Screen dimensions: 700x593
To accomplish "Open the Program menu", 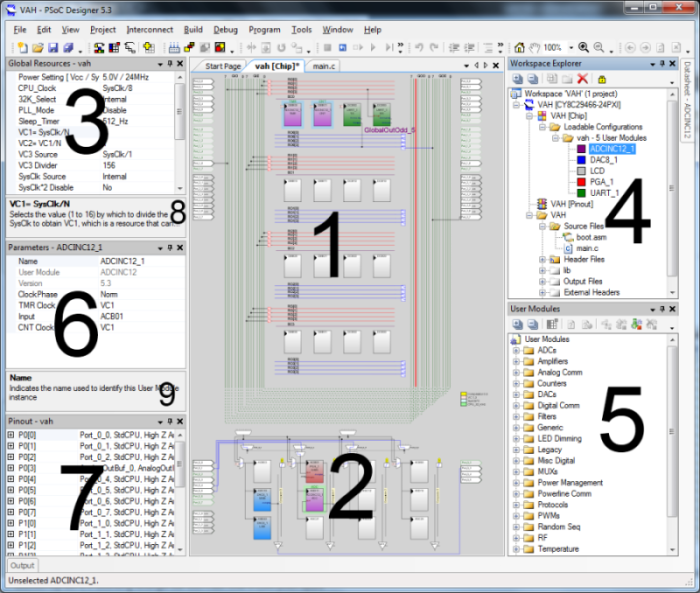I will click(x=264, y=29).
